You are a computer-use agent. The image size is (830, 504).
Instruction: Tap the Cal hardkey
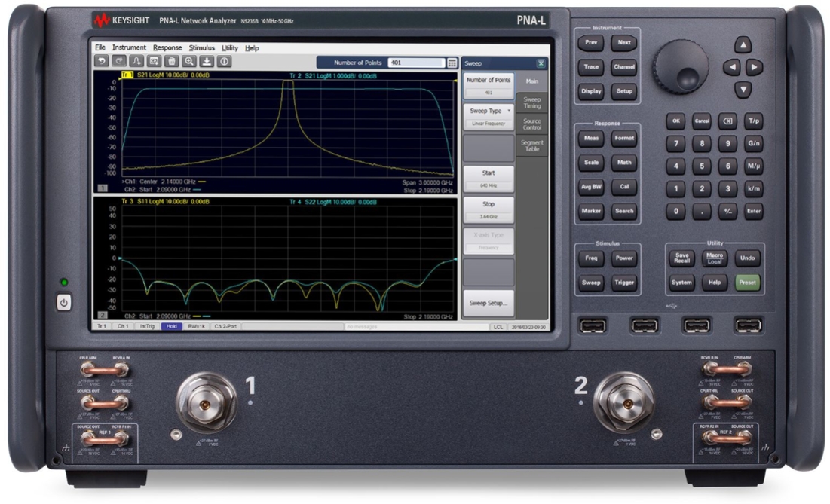pyautogui.click(x=624, y=187)
